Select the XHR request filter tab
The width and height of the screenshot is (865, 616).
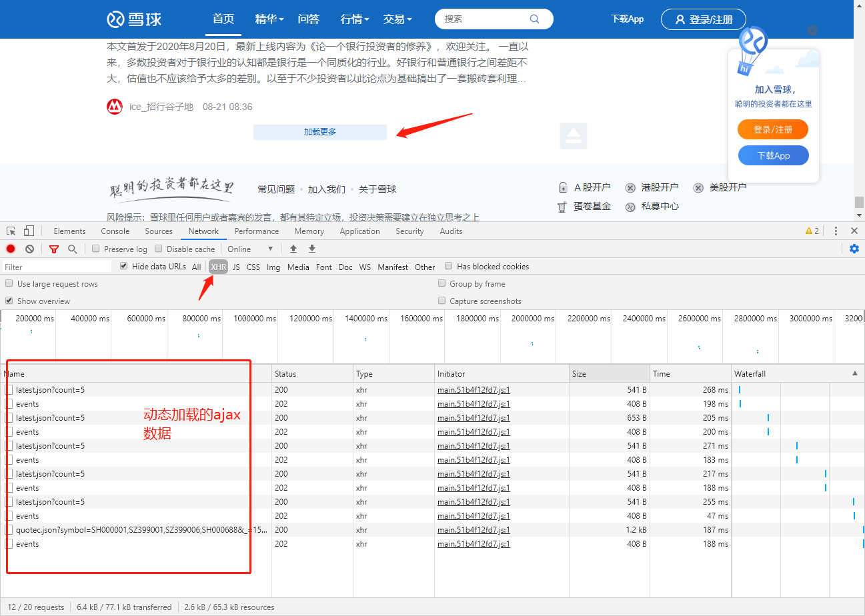click(218, 267)
